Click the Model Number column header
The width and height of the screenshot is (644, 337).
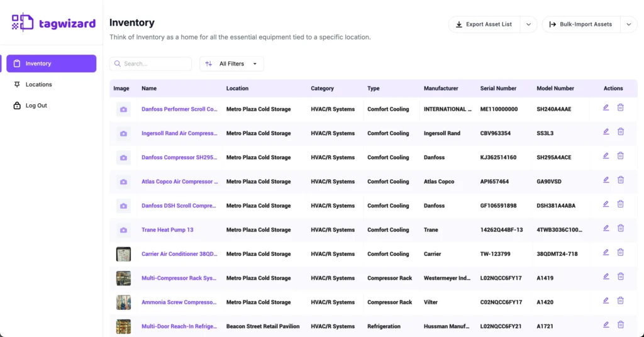click(555, 88)
